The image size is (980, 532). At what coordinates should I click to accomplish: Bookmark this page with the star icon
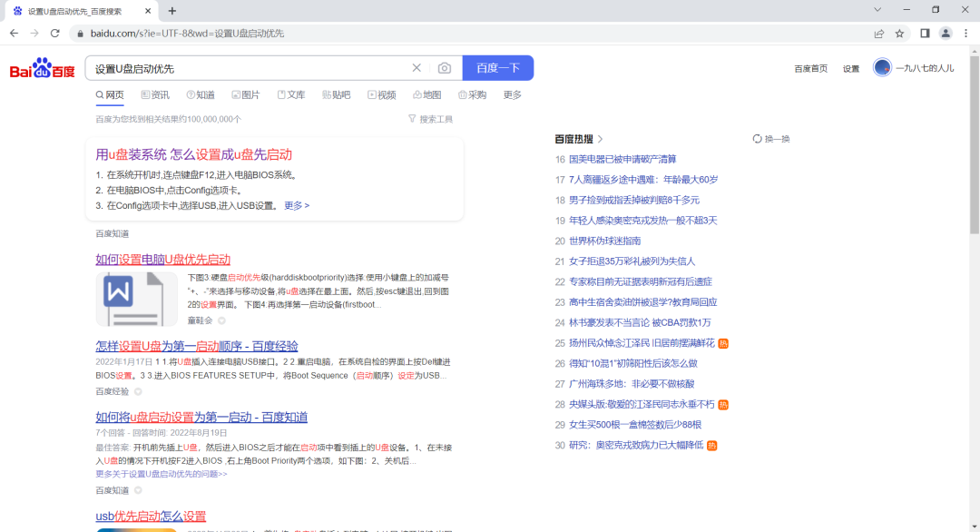(x=899, y=33)
